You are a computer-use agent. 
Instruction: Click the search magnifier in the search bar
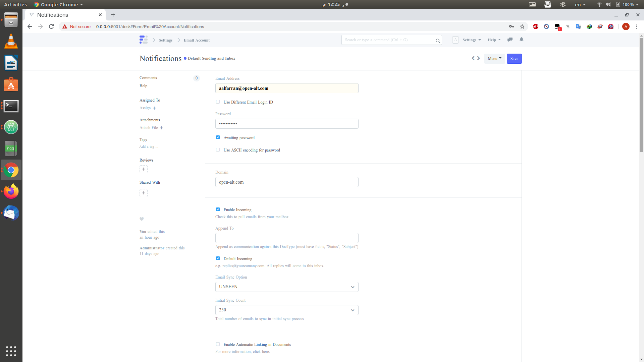point(438,41)
